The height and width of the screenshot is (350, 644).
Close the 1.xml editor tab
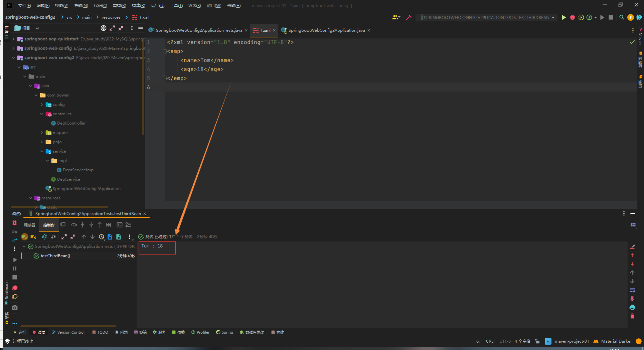(x=274, y=30)
